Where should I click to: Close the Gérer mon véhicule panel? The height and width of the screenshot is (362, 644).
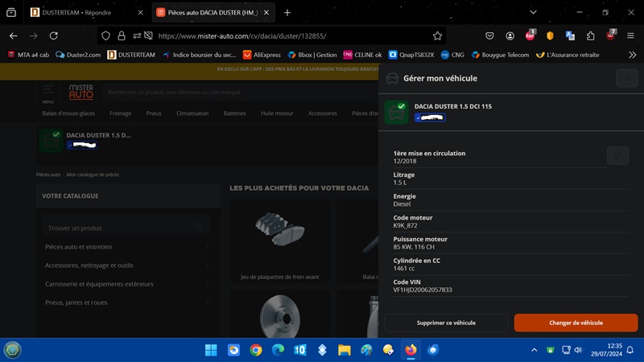click(x=627, y=78)
